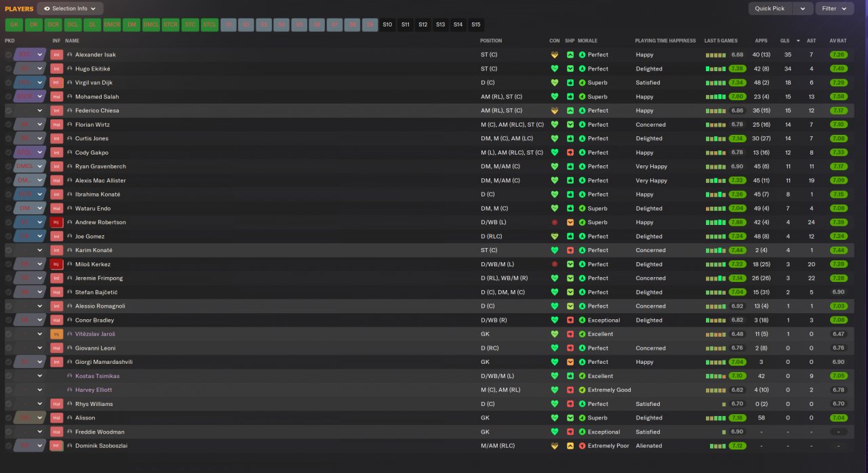Image resolution: width=868 pixels, height=473 pixels.
Task: Click the morale icon for Joe Gomez
Action: pos(582,236)
